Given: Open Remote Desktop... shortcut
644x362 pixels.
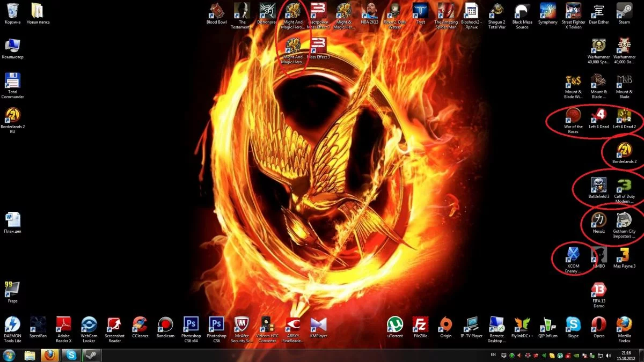Looking at the screenshot, I should coord(497,330).
